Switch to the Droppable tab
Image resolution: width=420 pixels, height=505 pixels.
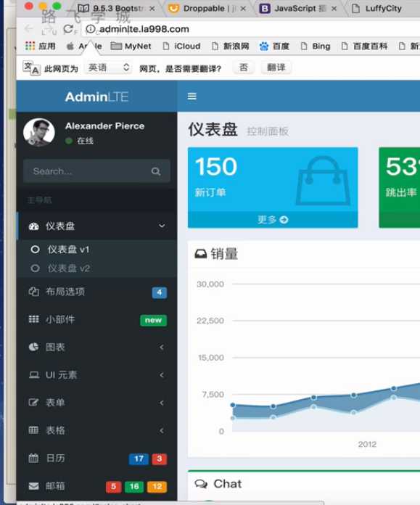coord(207,9)
